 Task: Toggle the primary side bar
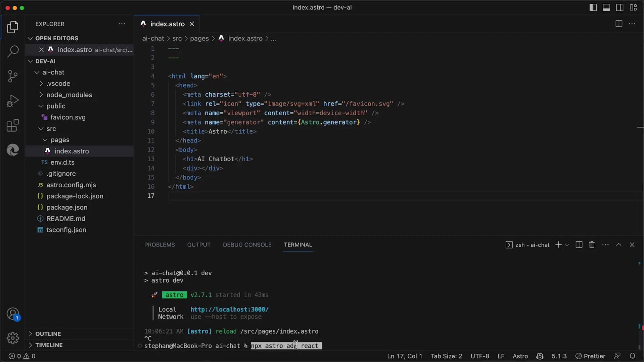click(x=593, y=7)
